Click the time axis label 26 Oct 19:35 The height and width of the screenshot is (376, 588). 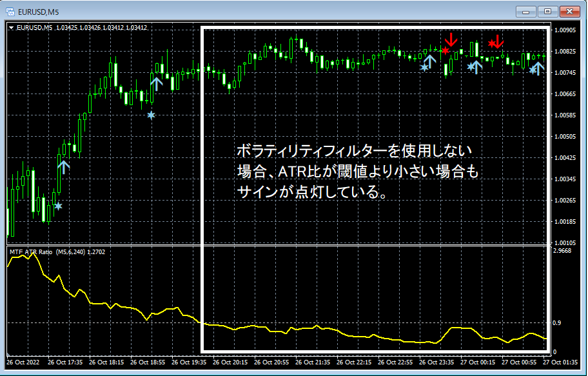coord(189,362)
